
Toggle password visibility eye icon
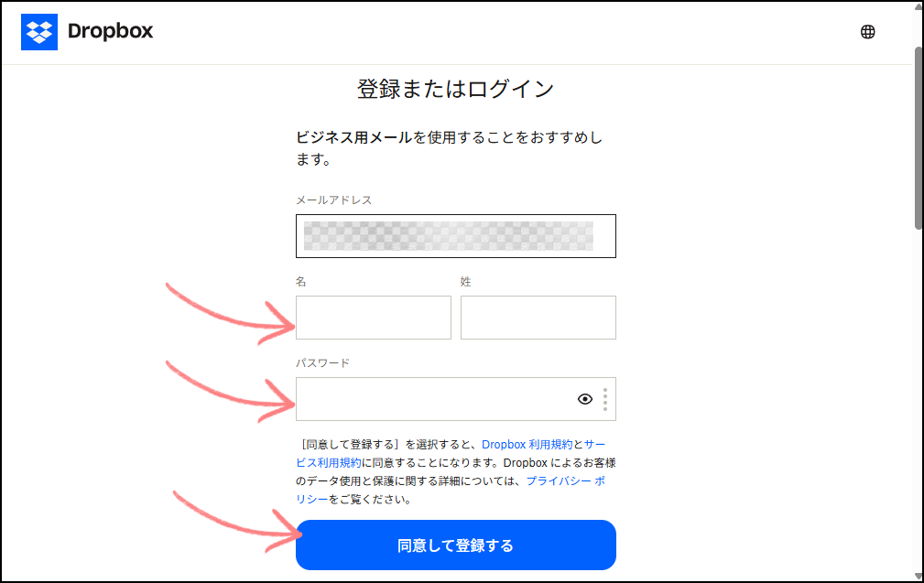click(584, 399)
